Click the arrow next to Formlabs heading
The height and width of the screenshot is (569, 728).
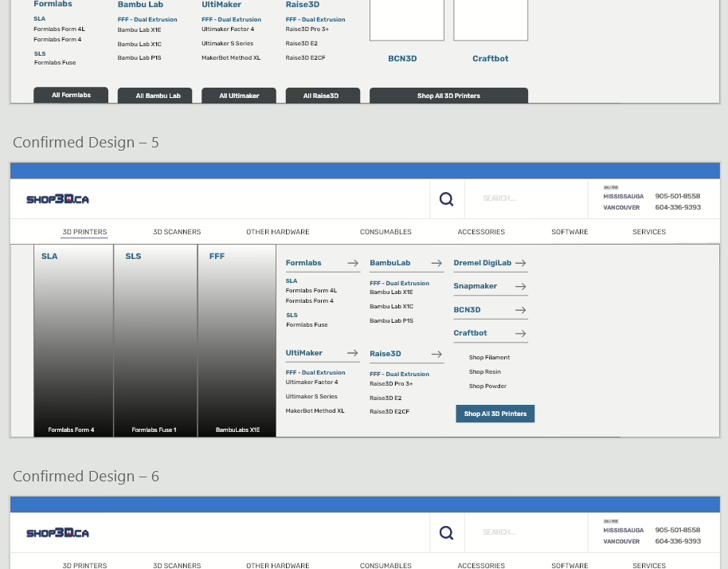(x=353, y=263)
